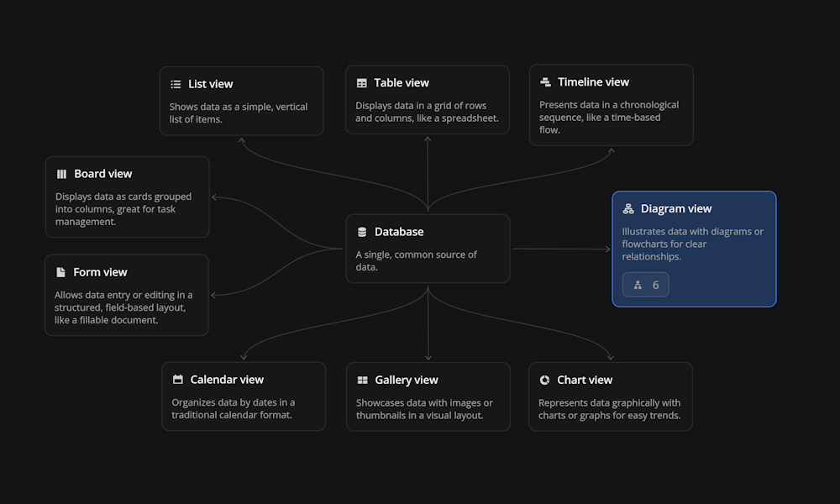Click text 'Organizes data by dates in a'
Image resolution: width=840 pixels, height=504 pixels.
click(233, 402)
